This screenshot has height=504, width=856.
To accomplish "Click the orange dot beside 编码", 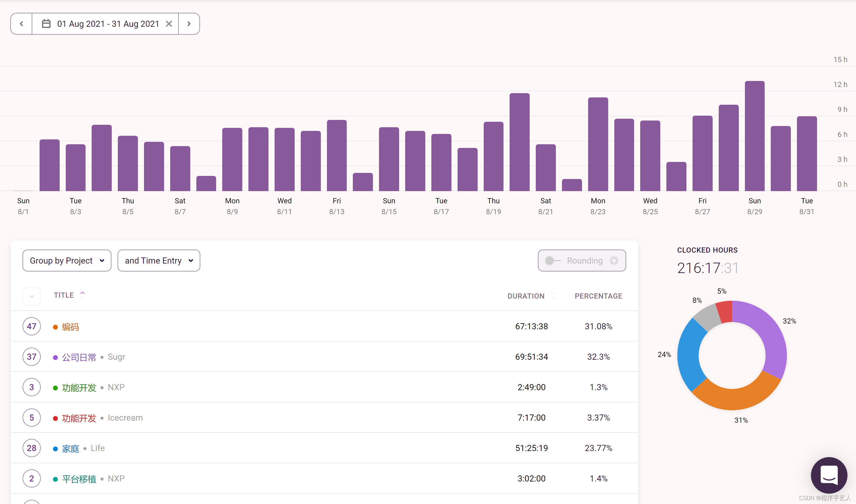I will coord(55,327).
